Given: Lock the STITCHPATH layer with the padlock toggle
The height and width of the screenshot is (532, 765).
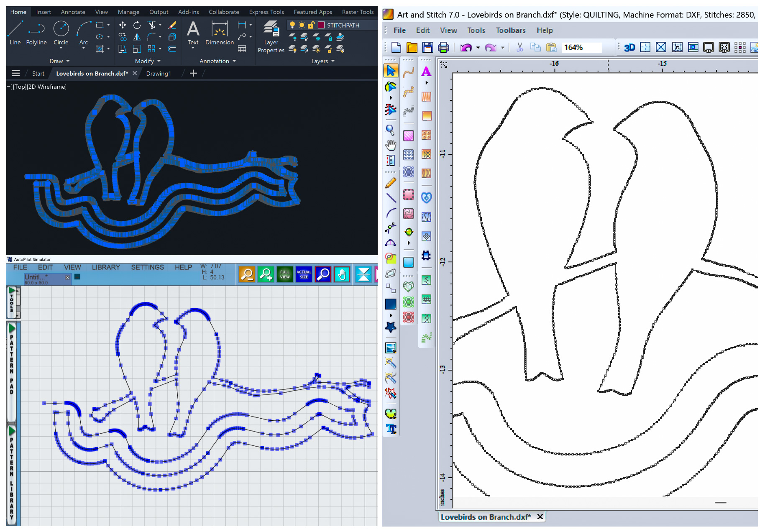Looking at the screenshot, I should (311, 25).
